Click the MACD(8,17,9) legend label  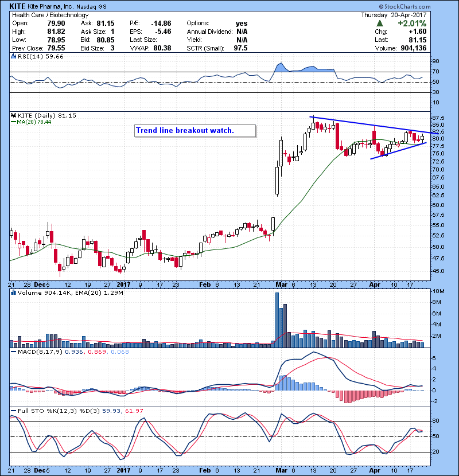(40, 352)
